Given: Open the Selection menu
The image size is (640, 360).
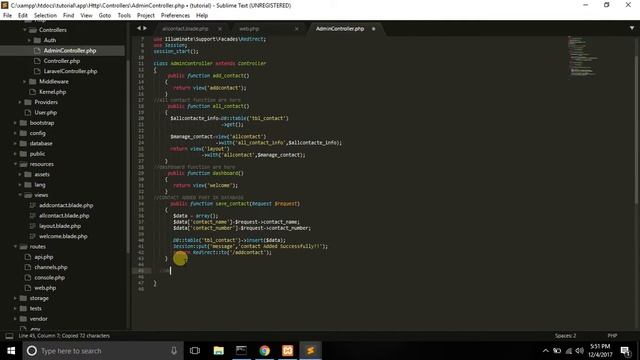Looking at the screenshot, I should click(45, 16).
